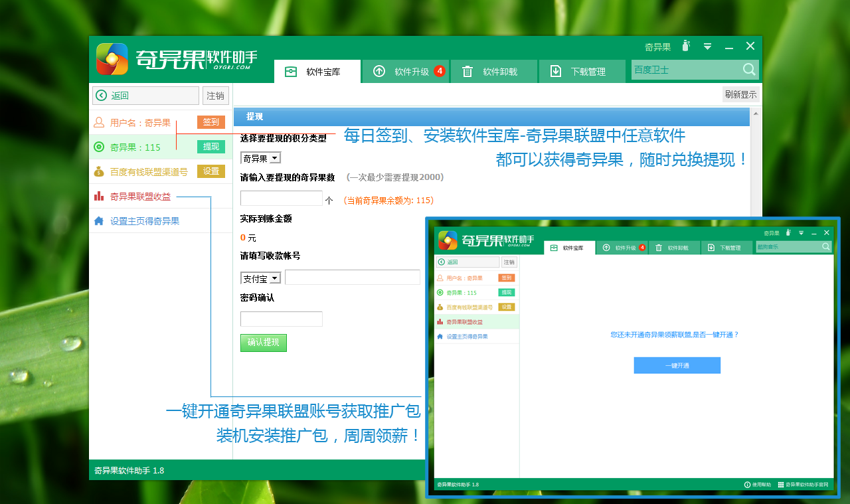
Task: Click 奇异果：115 in the main window sidebar
Action: (135, 147)
